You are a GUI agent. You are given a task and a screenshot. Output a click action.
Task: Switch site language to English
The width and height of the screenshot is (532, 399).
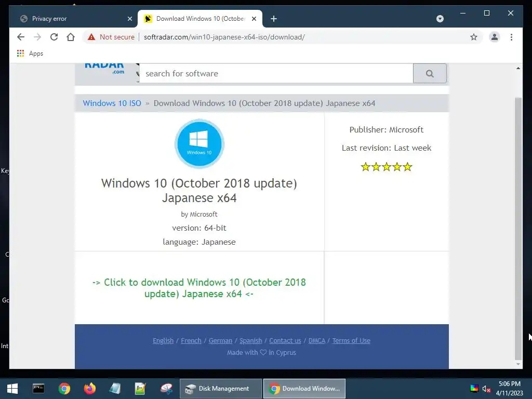(x=163, y=341)
